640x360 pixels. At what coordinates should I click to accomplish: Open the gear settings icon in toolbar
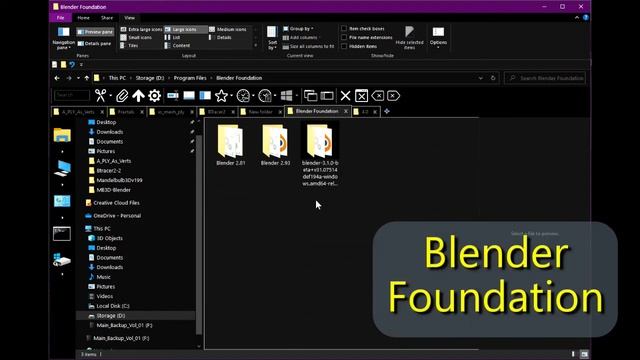point(154,96)
